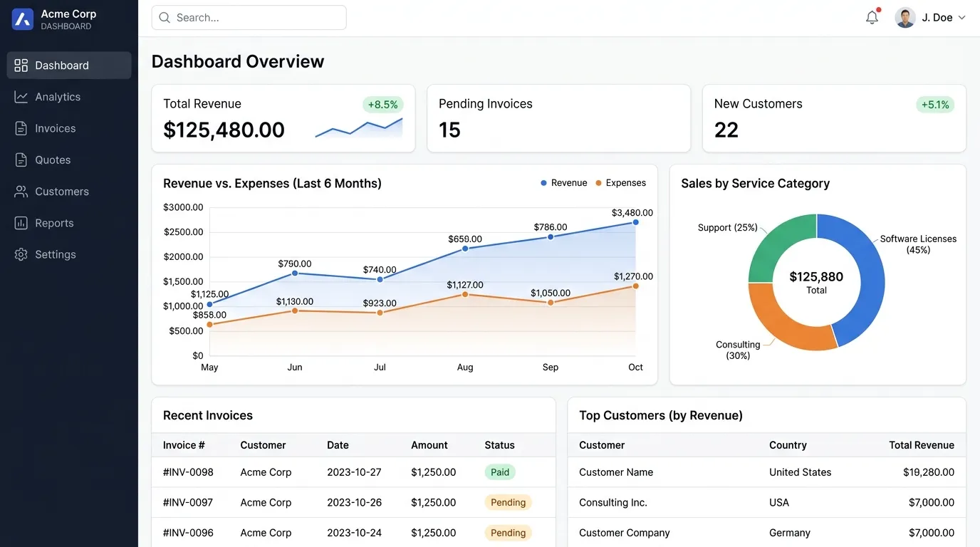This screenshot has height=547, width=980.
Task: Click the Settings gear icon in sidebar
Action: pyautogui.click(x=21, y=254)
